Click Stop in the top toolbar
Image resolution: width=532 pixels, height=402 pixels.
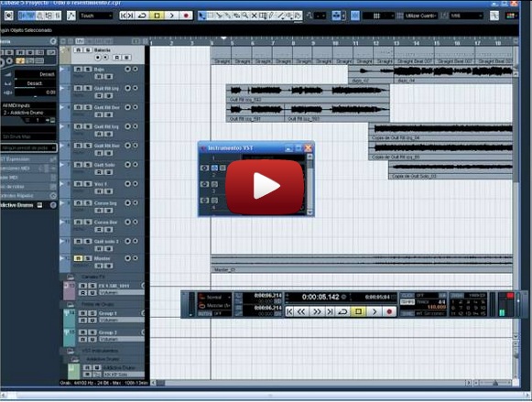[157, 16]
